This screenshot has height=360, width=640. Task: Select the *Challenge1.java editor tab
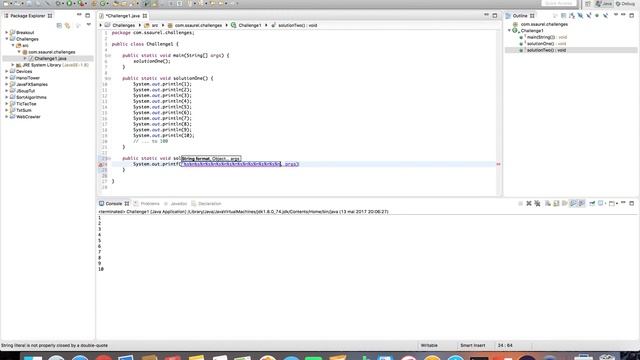[x=123, y=16]
